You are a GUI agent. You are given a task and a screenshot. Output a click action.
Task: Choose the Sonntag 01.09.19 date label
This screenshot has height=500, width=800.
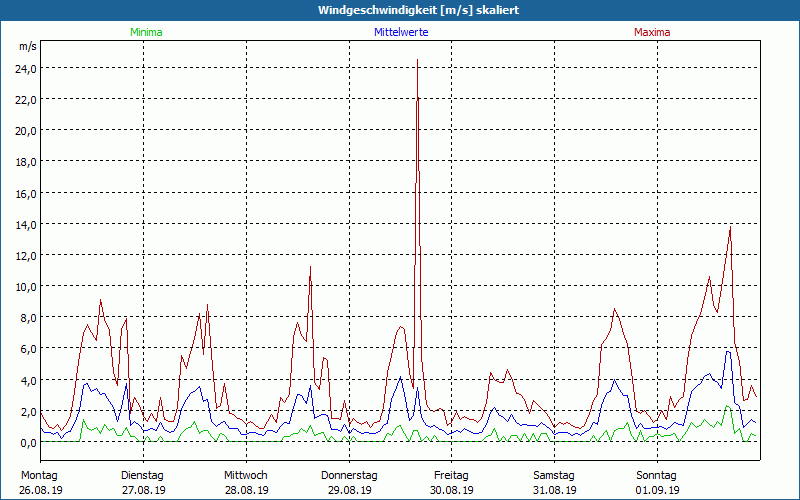[657, 483]
